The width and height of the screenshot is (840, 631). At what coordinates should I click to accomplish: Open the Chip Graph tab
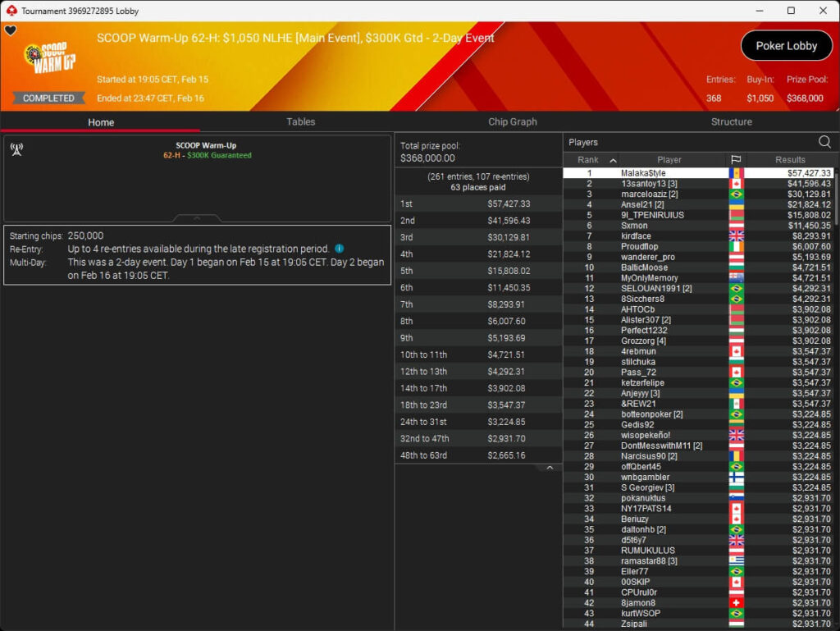click(513, 121)
